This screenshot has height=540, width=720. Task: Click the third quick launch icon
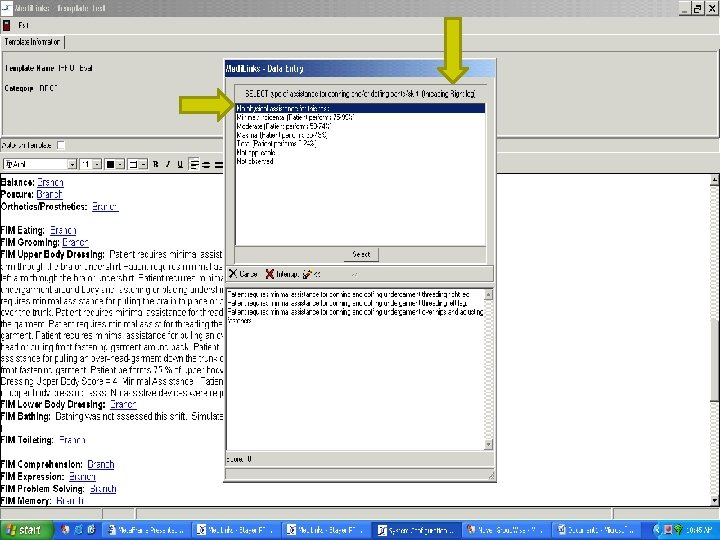coord(91,530)
